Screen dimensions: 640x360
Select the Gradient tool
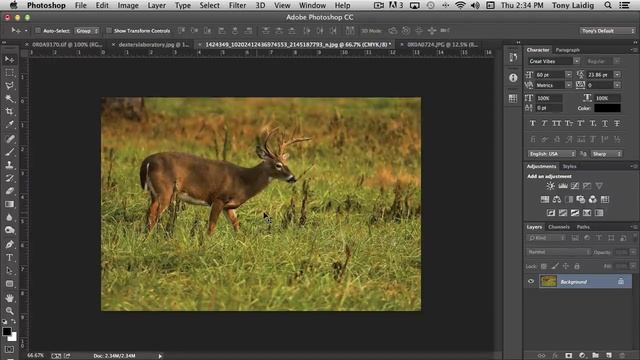pos(9,204)
